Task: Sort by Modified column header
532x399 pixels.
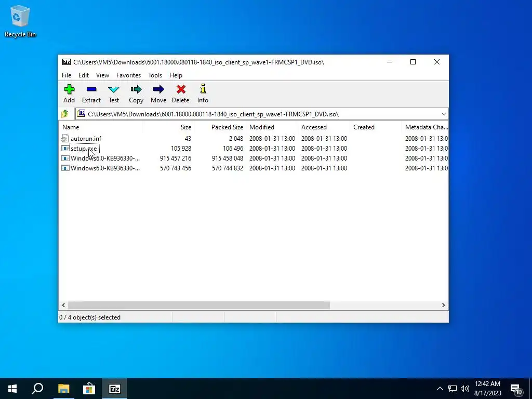Action: click(272, 127)
